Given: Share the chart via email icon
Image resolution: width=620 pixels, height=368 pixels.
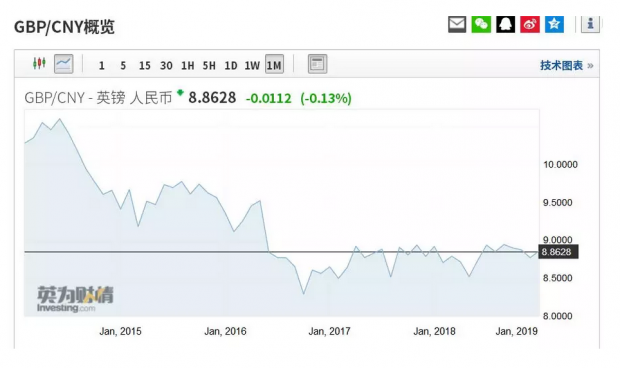Looking at the screenshot, I should (457, 25).
